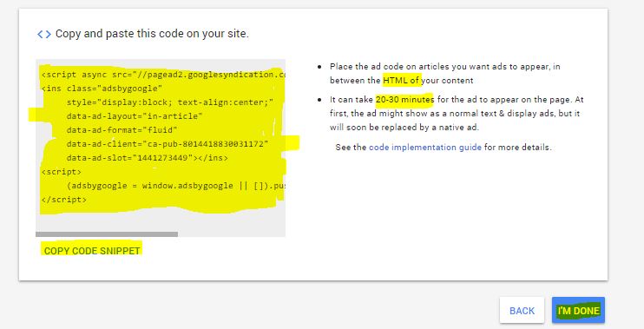Click the data-ad-client ca-pub code line
This screenshot has height=329, width=644.
click(x=168, y=144)
